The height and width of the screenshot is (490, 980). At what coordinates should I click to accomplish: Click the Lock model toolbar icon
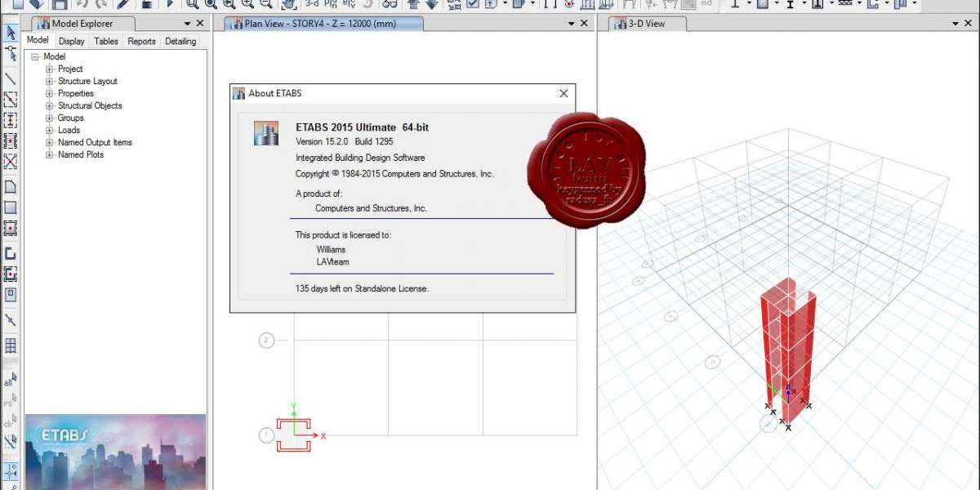pos(147,4)
